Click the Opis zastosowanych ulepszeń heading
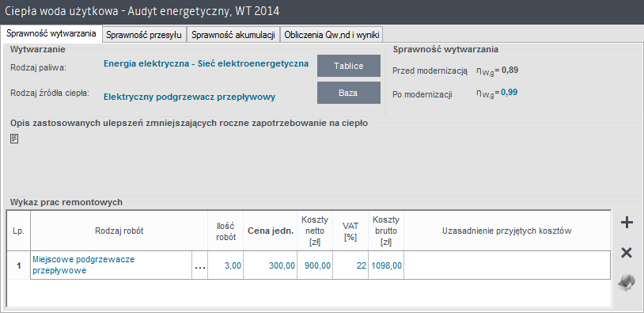Viewport: 644px width, 313px height. coord(189,123)
